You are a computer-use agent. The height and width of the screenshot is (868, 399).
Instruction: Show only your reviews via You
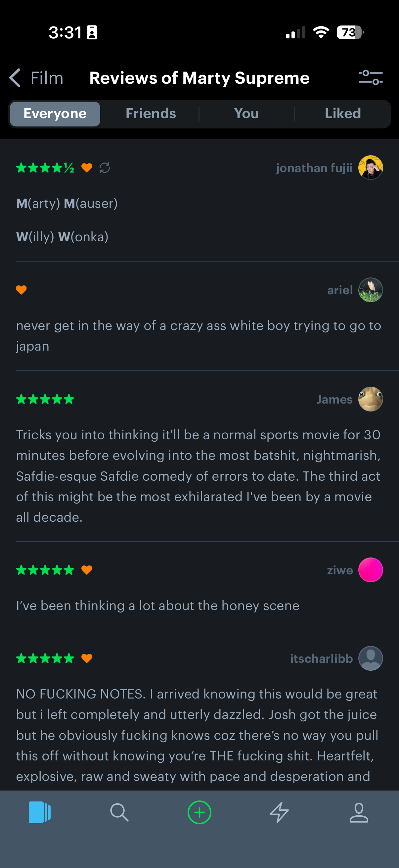coord(246,114)
